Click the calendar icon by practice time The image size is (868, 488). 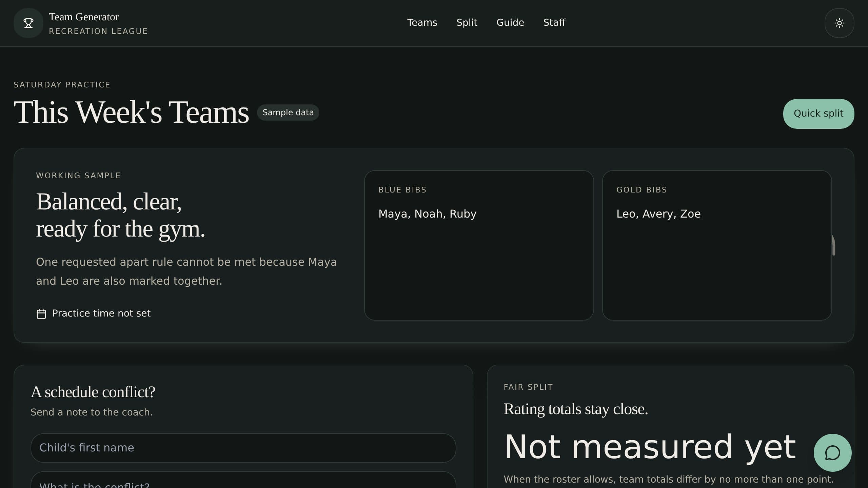tap(41, 313)
